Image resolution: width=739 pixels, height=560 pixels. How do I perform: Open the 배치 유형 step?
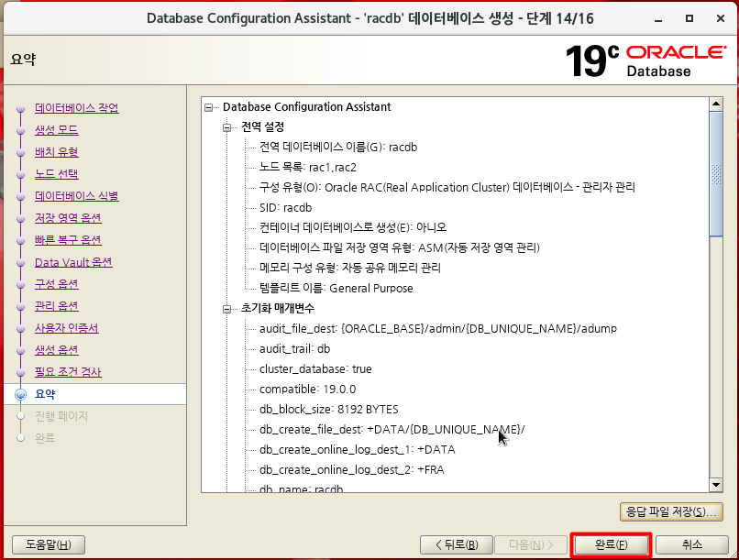pyautogui.click(x=57, y=152)
